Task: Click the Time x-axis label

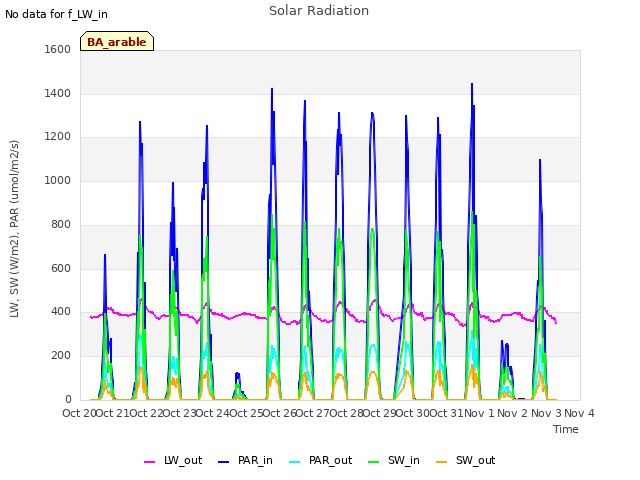Action: 566,429
